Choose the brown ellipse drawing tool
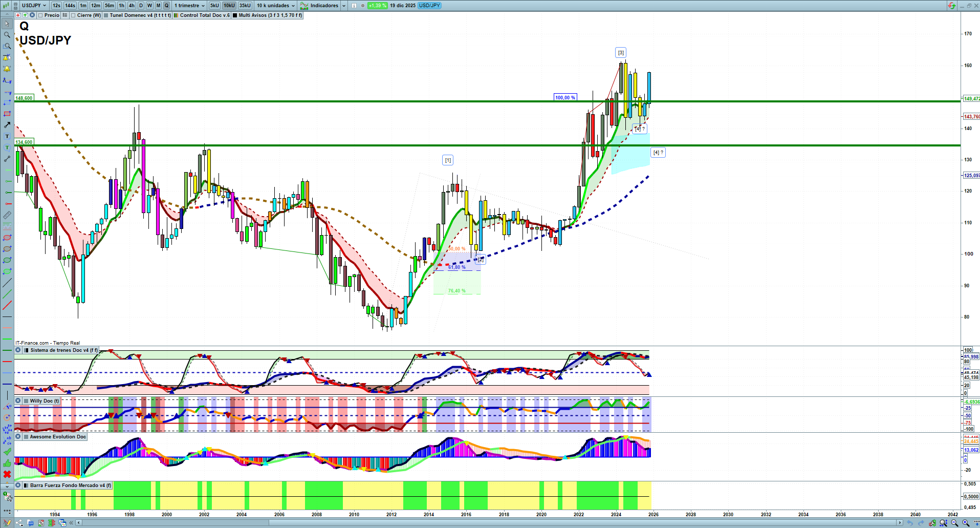This screenshot has height=528, width=980. pyautogui.click(x=7, y=249)
